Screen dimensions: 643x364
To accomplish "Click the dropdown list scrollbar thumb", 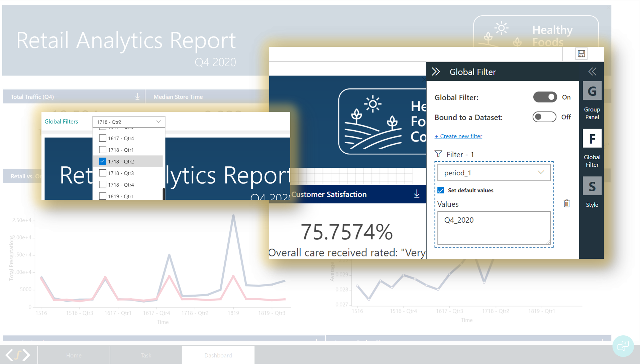I will [164, 194].
